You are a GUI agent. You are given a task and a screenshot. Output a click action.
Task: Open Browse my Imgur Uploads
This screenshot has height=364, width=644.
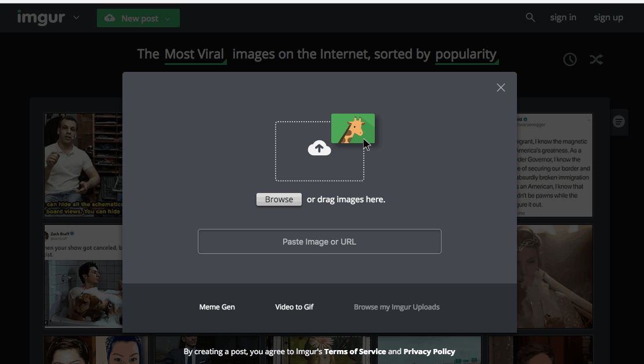pos(397,307)
